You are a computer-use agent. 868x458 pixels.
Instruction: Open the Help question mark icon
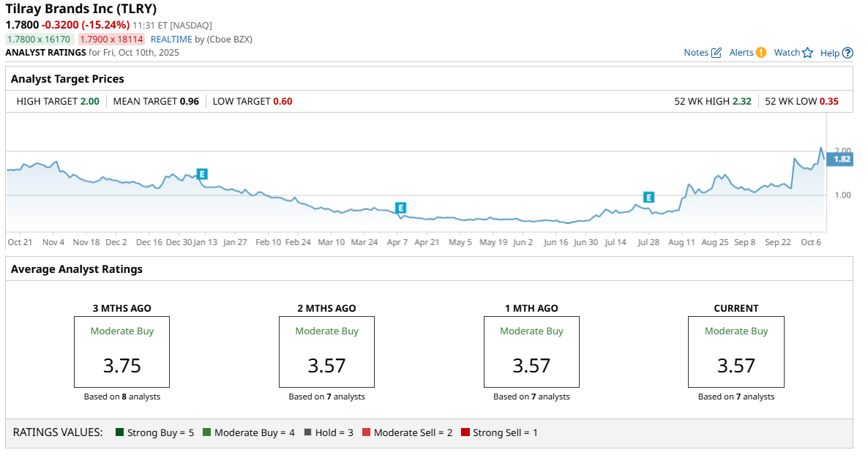pyautogui.click(x=848, y=53)
